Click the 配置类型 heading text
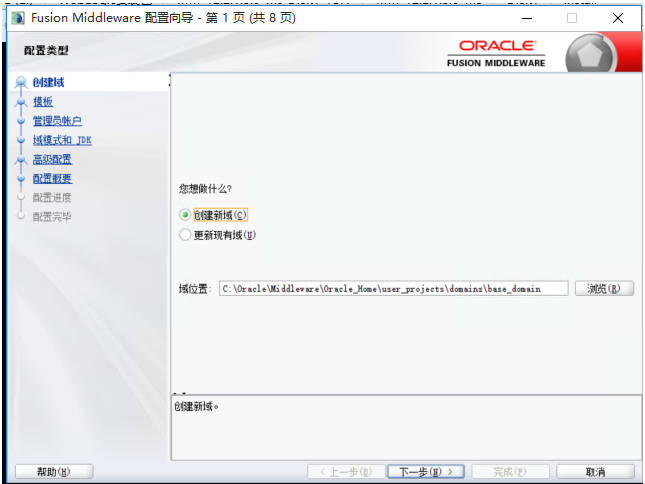The image size is (645, 484). tap(46, 50)
